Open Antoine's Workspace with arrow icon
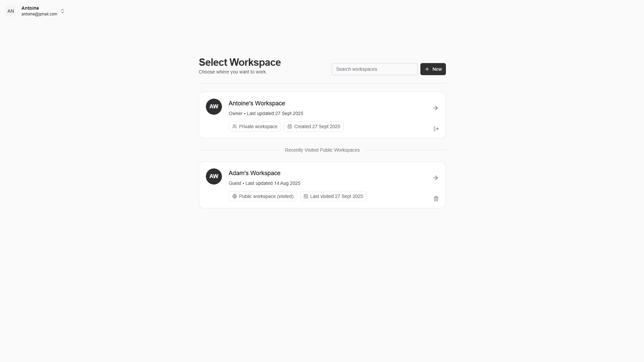 (x=435, y=108)
